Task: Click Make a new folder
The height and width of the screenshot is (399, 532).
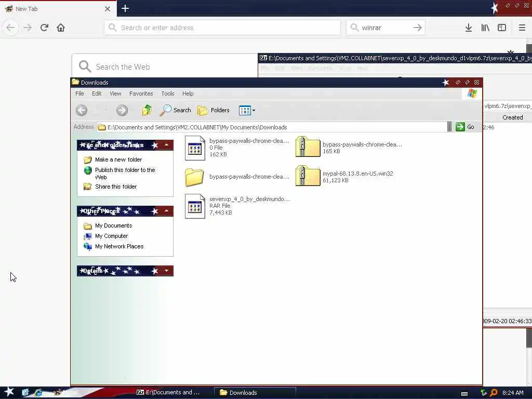Action: pos(118,159)
